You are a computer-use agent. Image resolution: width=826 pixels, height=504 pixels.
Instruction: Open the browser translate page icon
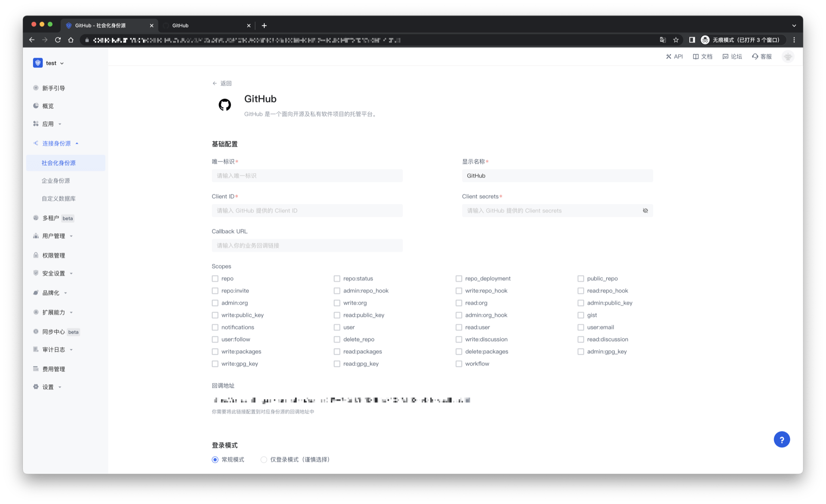pyautogui.click(x=663, y=40)
